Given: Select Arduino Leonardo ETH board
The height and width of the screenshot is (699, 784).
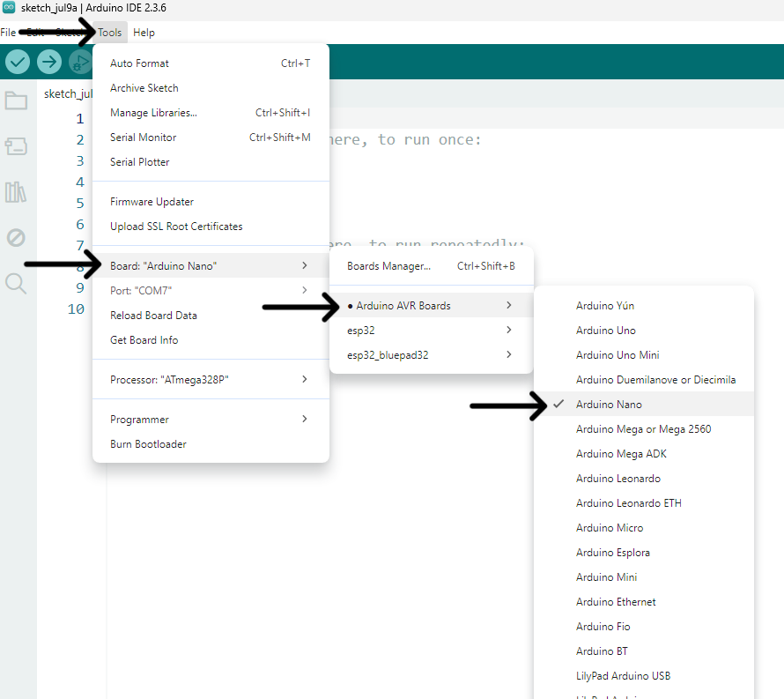Looking at the screenshot, I should coord(644,502).
